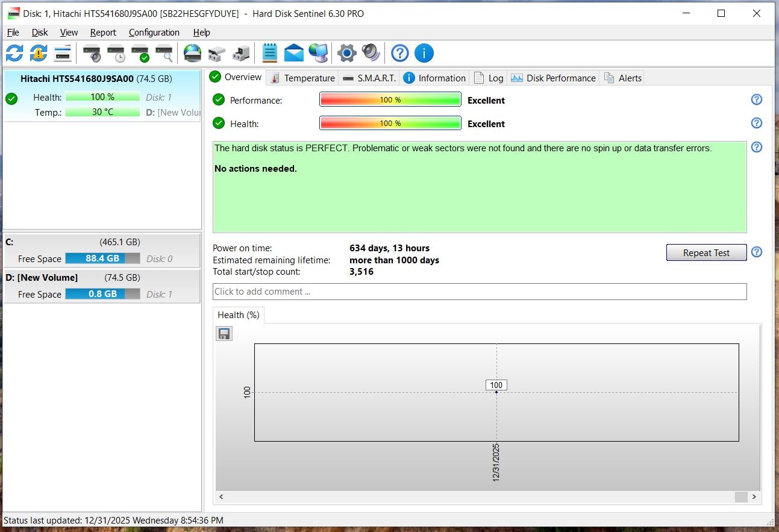Switch to the Temperature tab

(302, 78)
